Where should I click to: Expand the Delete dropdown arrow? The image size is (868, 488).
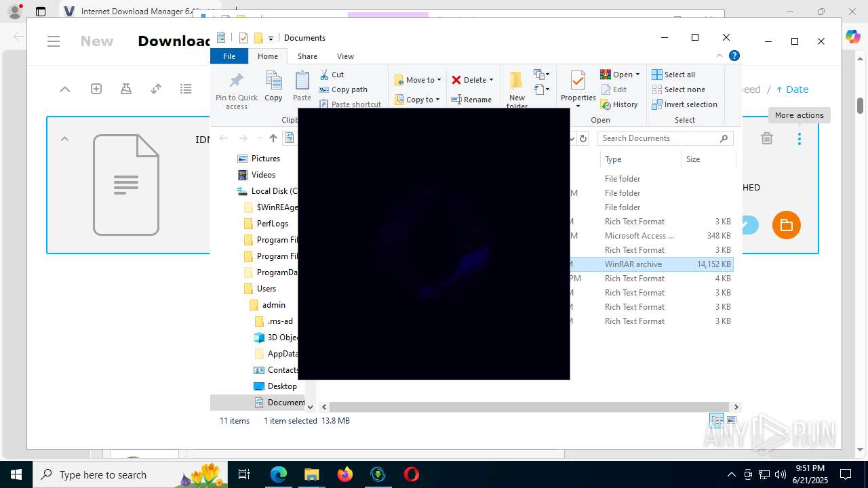point(491,80)
